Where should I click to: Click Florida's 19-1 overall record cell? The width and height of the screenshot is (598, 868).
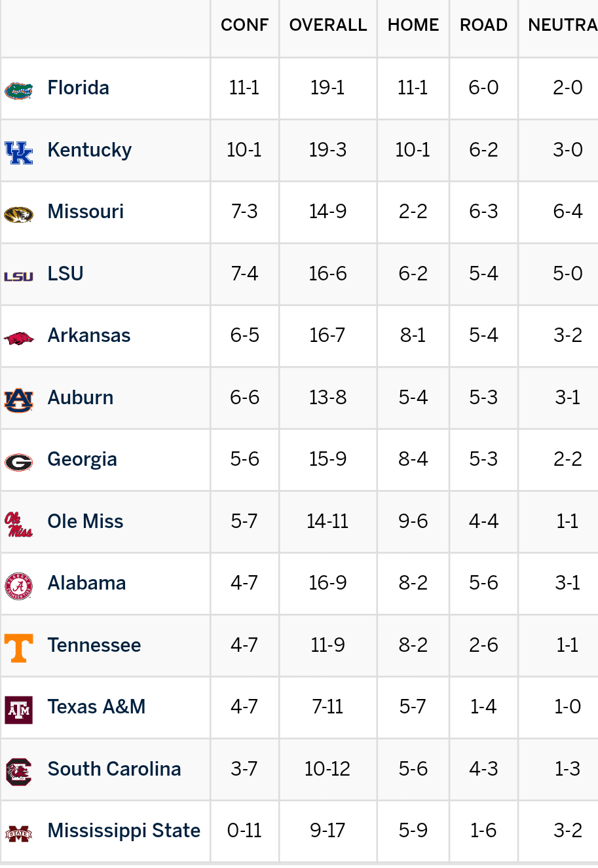[327, 88]
